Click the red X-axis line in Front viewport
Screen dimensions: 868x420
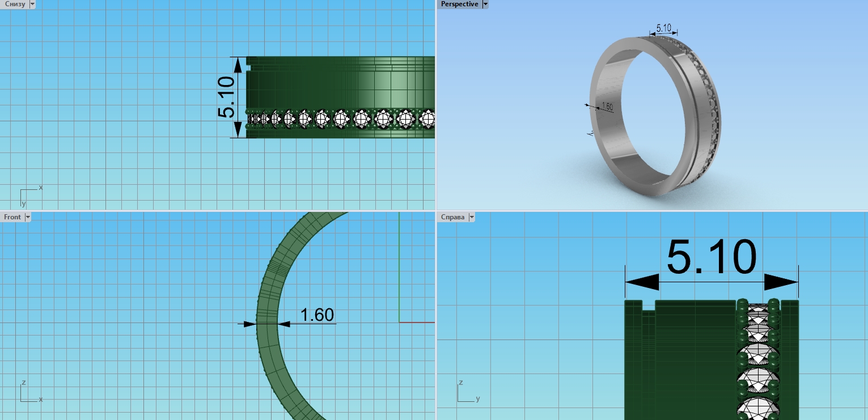click(x=417, y=322)
